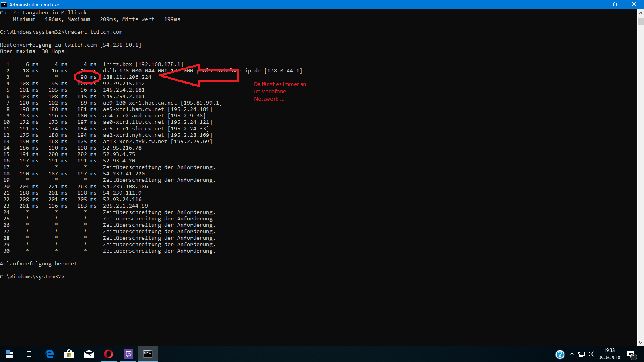
Task: Click IP address 92.79.215.112
Action: (x=124, y=84)
